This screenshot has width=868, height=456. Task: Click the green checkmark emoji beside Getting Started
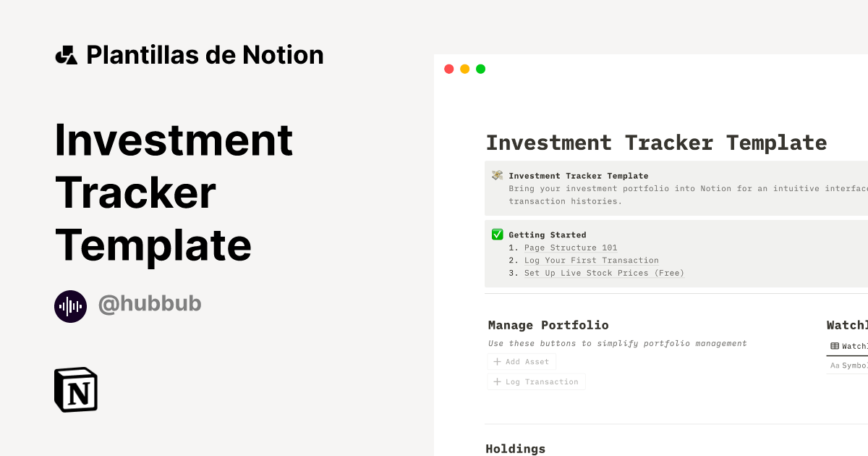[x=497, y=234]
